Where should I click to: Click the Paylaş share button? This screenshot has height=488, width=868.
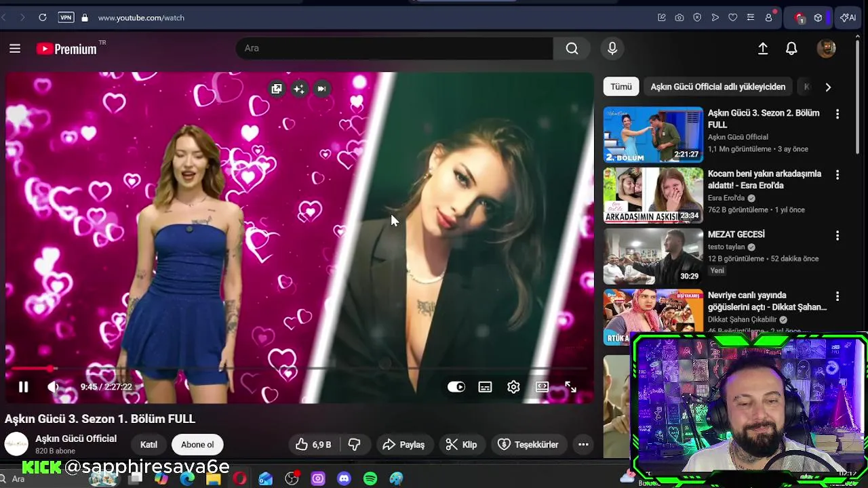pyautogui.click(x=403, y=445)
